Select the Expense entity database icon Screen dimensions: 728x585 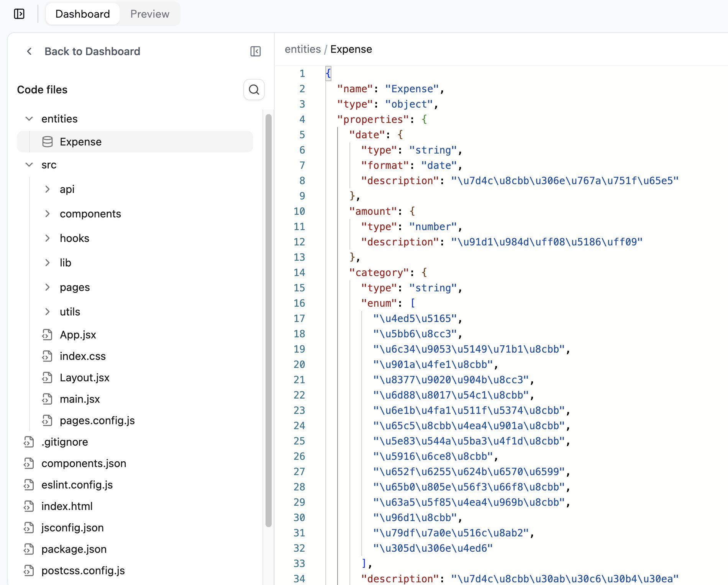click(48, 142)
